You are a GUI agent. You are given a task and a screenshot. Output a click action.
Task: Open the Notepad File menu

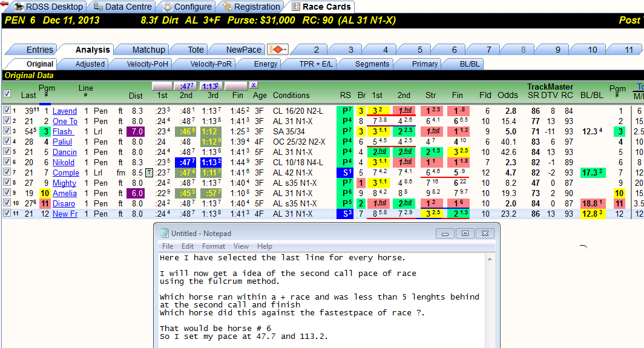168,246
